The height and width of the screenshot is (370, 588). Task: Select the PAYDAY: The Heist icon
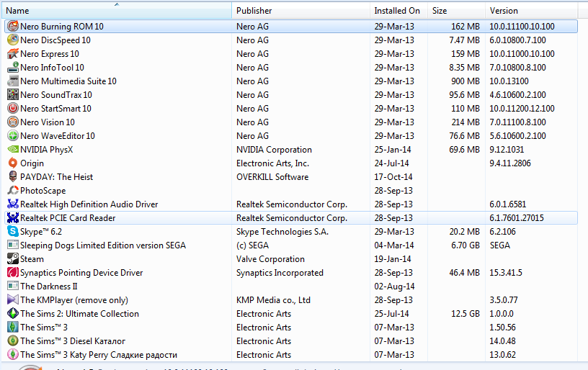pyautogui.click(x=12, y=176)
